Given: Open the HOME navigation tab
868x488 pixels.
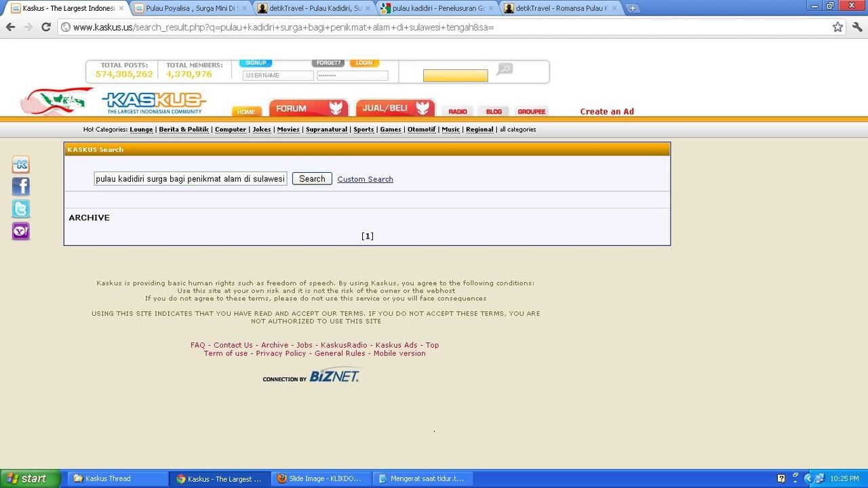Looking at the screenshot, I should [x=246, y=112].
